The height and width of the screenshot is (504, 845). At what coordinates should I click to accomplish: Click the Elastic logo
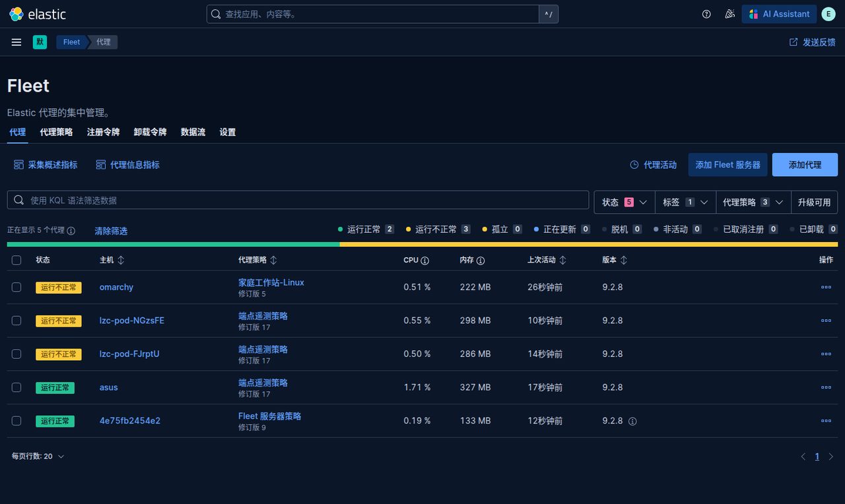point(38,14)
